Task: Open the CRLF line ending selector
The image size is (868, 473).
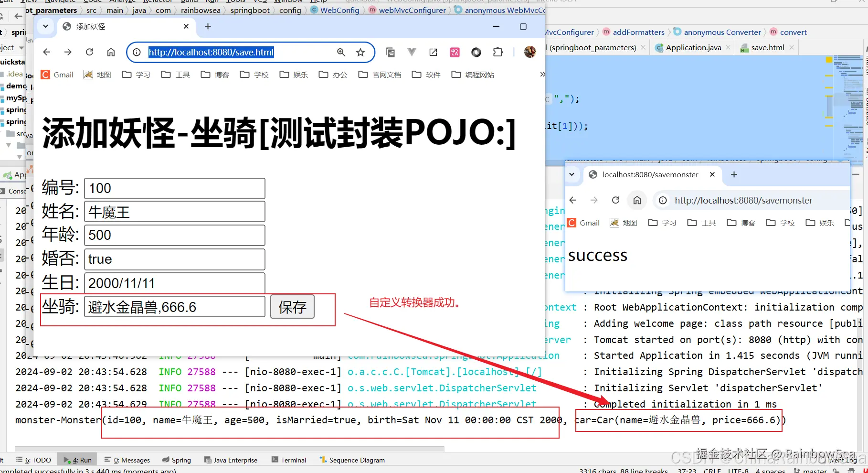Action: coord(711,471)
